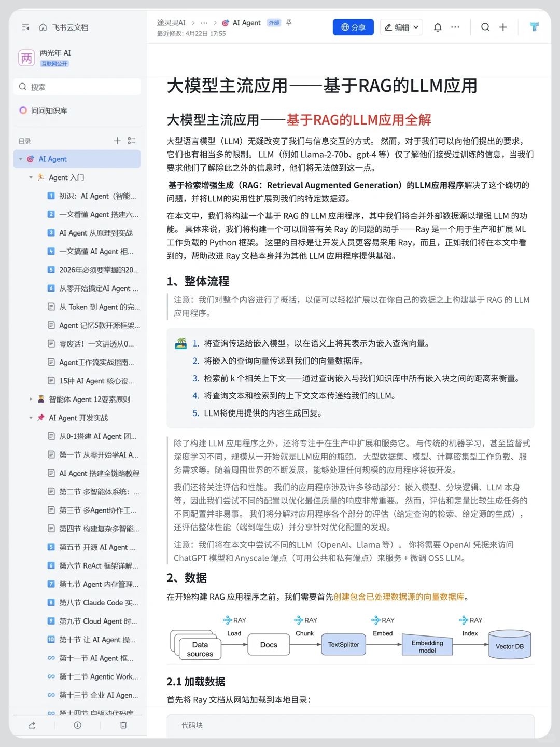Open 第七节 Agent 内存管理 document
Screen dimensions: 560x747
[x=93, y=584]
